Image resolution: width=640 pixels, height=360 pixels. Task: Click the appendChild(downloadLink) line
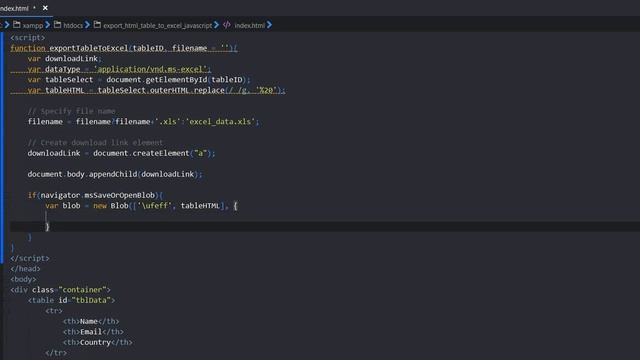(x=115, y=174)
